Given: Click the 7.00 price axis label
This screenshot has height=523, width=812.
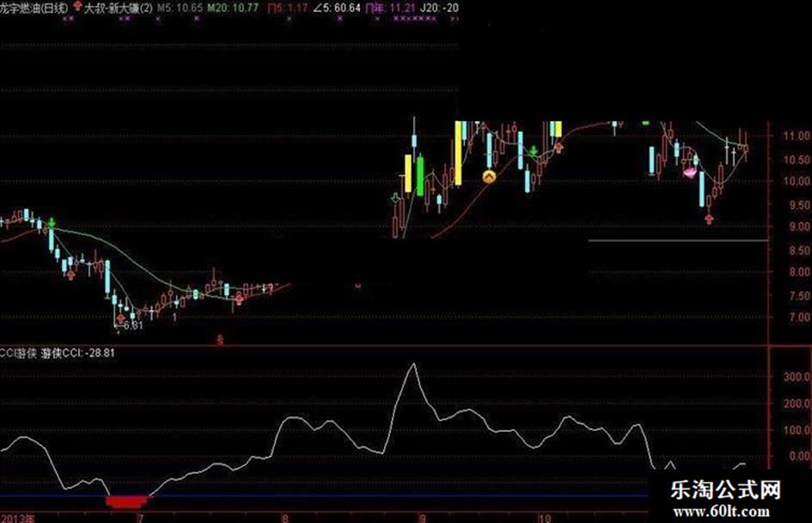Looking at the screenshot, I should click(x=800, y=316).
